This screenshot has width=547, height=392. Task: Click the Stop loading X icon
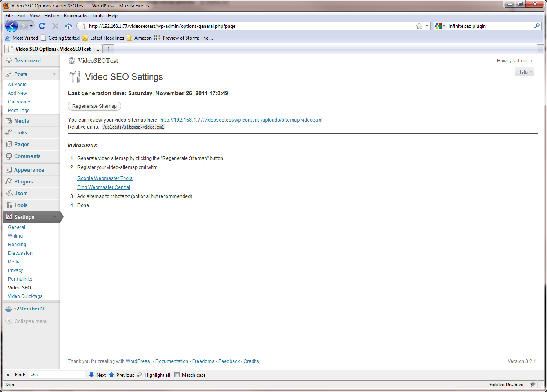(x=55, y=26)
